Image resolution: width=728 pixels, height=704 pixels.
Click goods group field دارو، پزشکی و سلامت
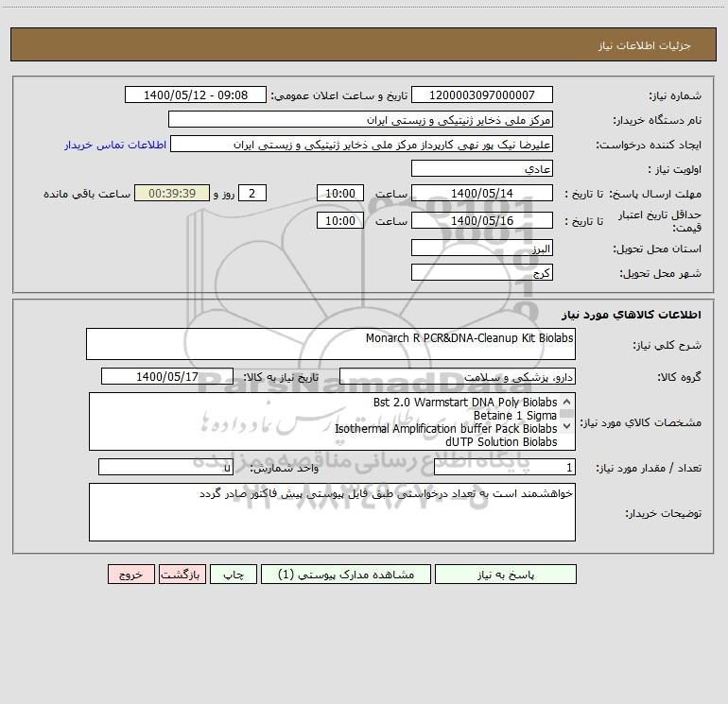click(458, 376)
